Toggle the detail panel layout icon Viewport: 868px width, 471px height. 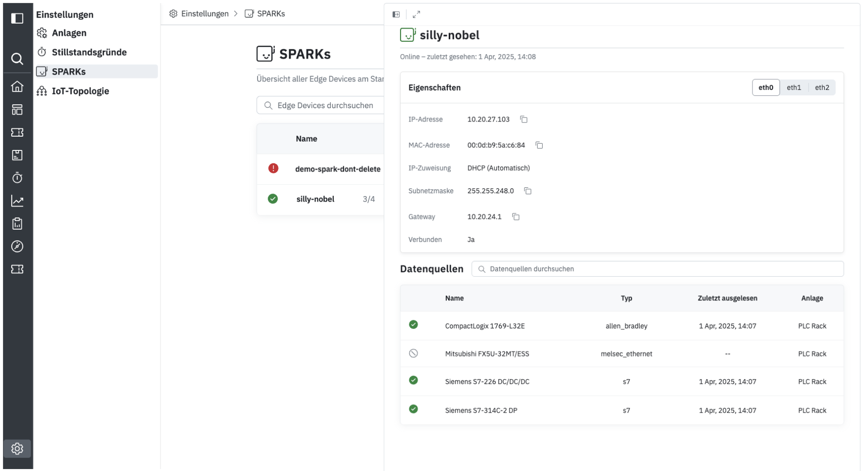(x=396, y=14)
